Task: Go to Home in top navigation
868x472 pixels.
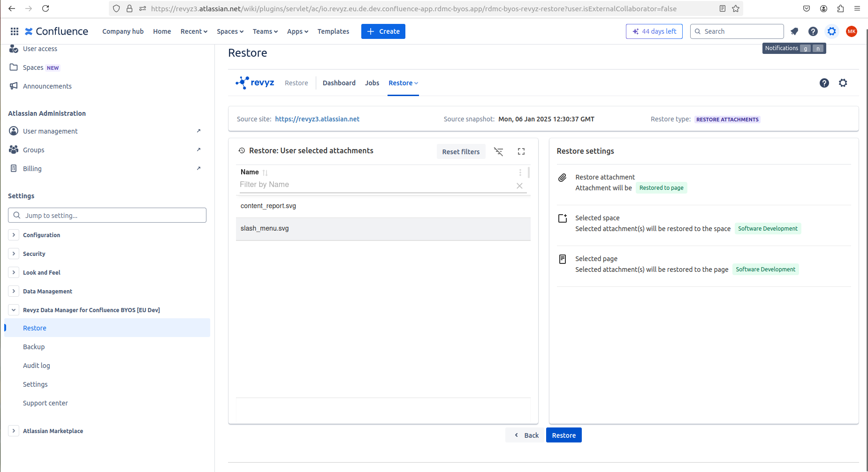Action: point(162,31)
